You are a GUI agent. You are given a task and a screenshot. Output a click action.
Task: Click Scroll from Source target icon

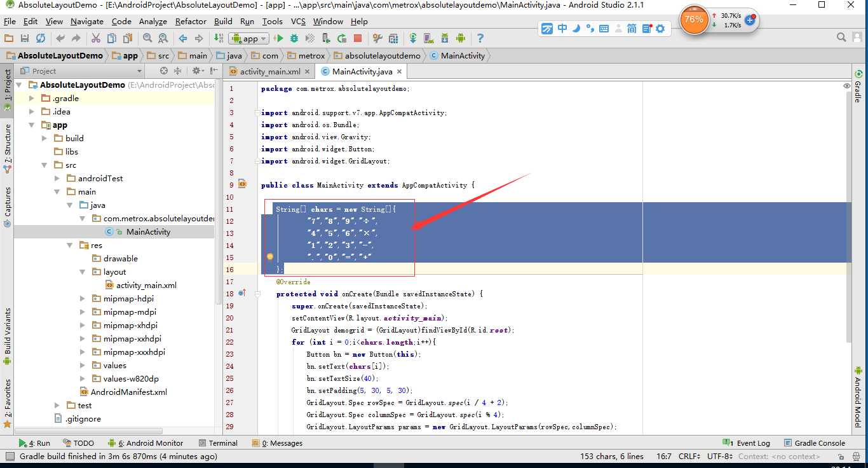(x=164, y=71)
